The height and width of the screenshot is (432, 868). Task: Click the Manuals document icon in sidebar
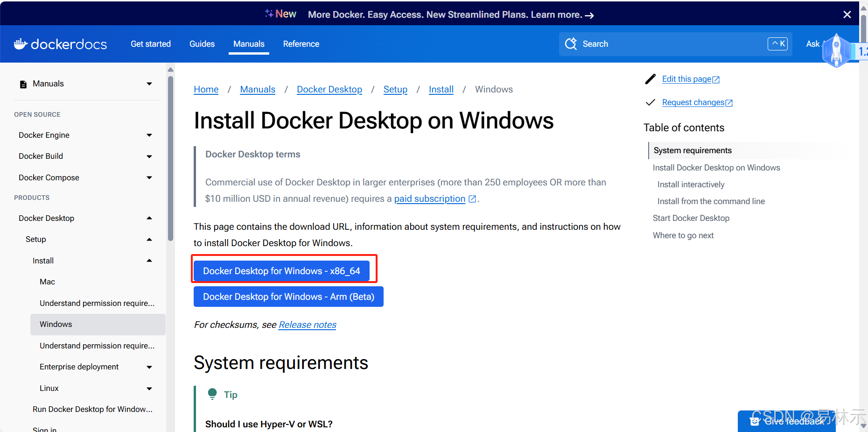(x=23, y=84)
